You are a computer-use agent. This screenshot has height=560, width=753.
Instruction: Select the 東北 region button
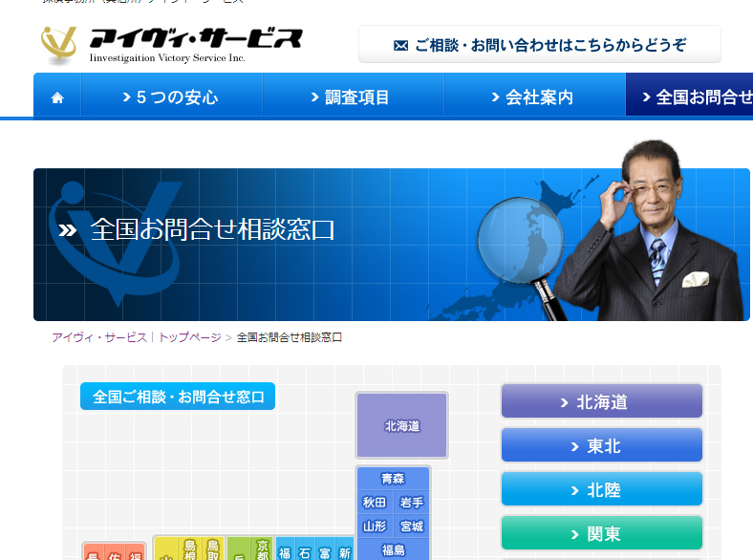click(602, 445)
